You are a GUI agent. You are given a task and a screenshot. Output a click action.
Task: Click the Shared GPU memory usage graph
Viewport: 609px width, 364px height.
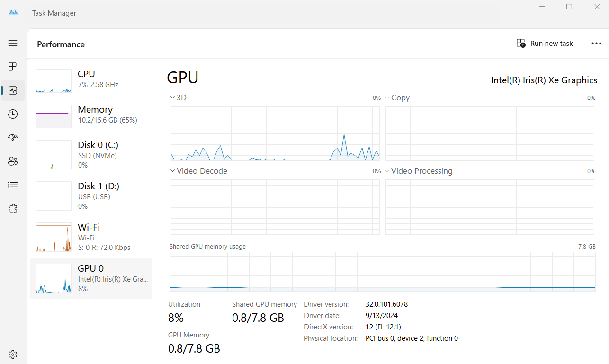(382, 271)
